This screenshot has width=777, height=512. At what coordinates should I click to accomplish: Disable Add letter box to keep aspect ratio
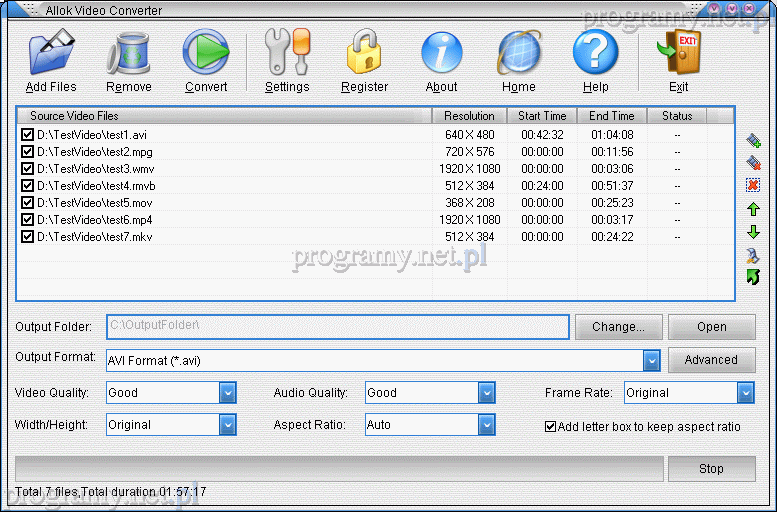[550, 426]
